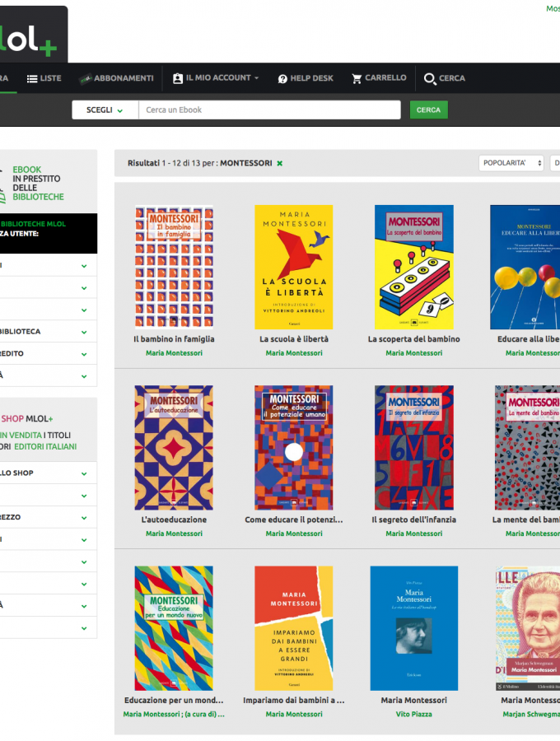Click the ABBONAMENTI badge icon
The height and width of the screenshot is (741, 560).
pyautogui.click(x=85, y=79)
